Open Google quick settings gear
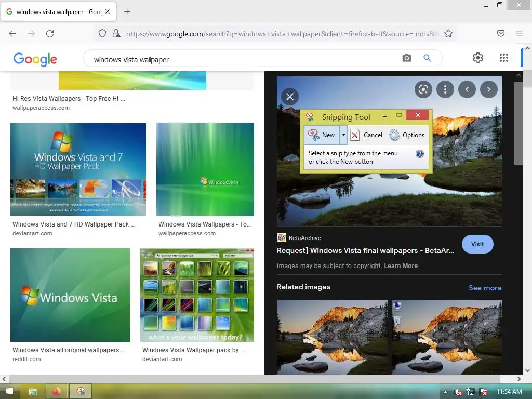The height and width of the screenshot is (399, 532). pyautogui.click(x=478, y=58)
